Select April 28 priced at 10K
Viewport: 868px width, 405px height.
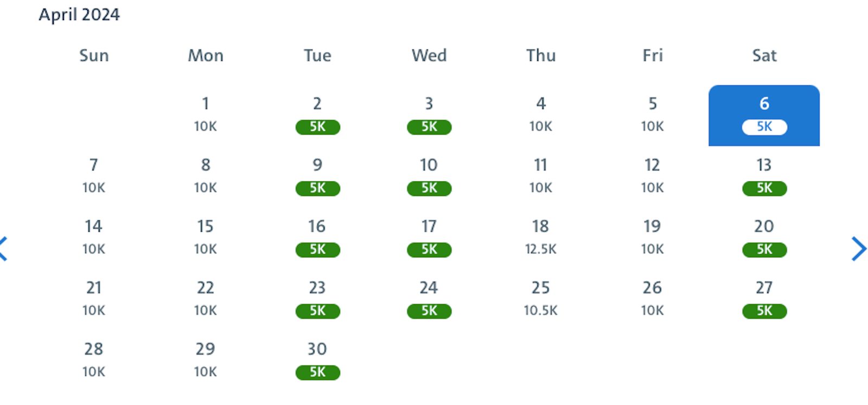pyautogui.click(x=94, y=360)
